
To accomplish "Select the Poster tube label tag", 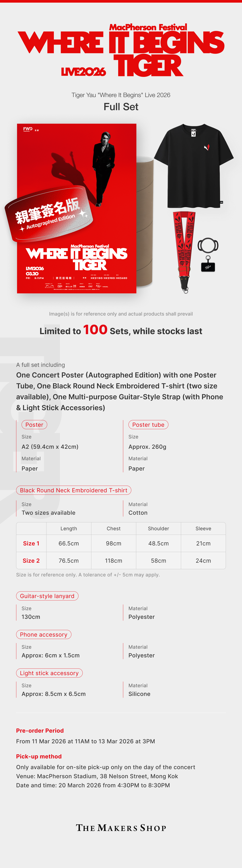I will (148, 425).
